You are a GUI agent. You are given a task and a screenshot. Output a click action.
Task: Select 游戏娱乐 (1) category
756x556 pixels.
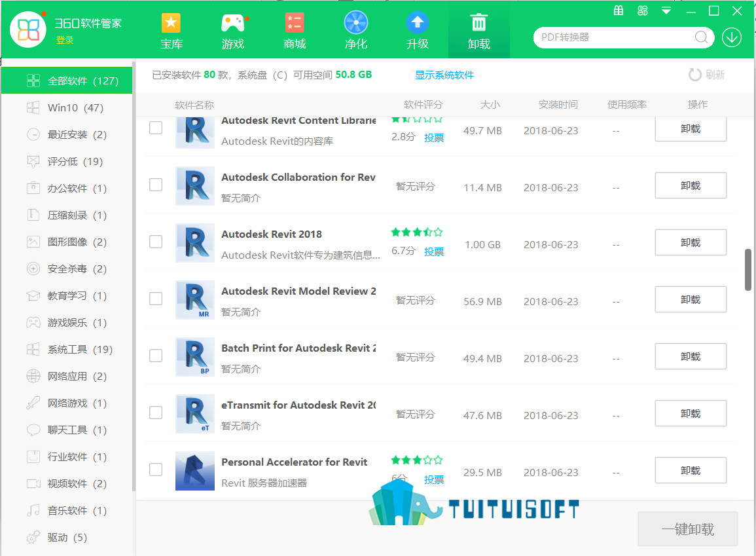[x=67, y=323]
